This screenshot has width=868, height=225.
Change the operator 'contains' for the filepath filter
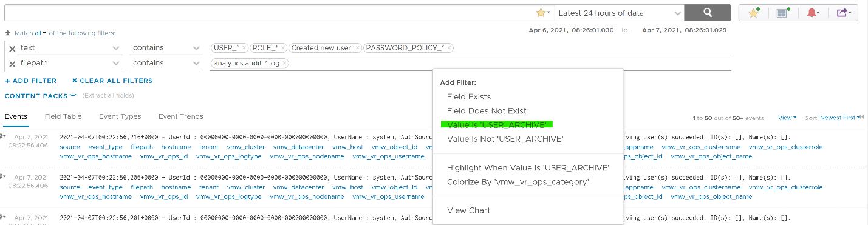pos(166,63)
